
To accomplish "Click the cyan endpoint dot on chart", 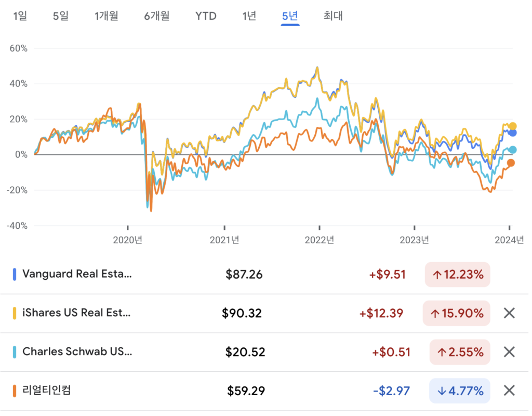I will 512,150.
